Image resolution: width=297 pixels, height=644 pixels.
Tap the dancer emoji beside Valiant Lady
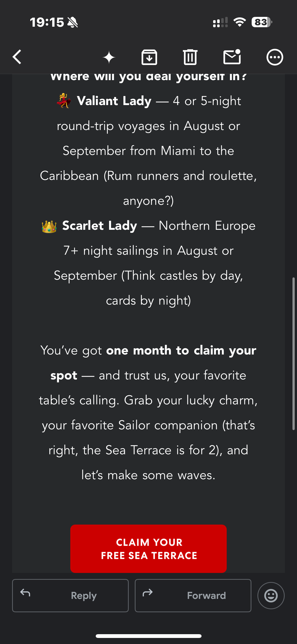64,101
